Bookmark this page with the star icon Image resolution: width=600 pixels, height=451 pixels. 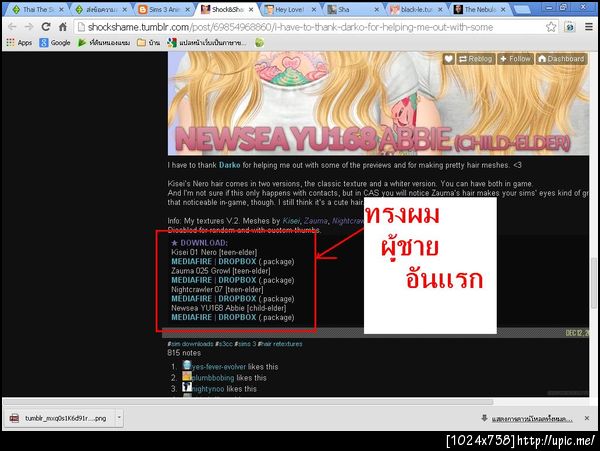click(551, 27)
